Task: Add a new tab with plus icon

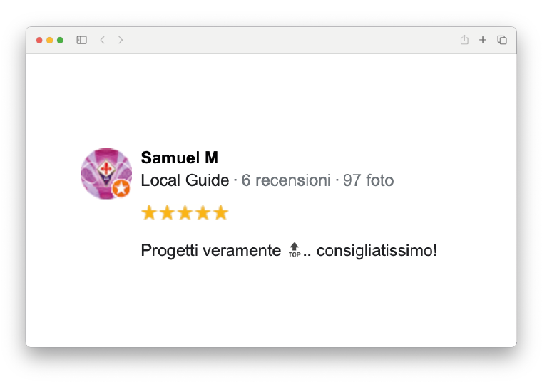Action: coord(483,40)
